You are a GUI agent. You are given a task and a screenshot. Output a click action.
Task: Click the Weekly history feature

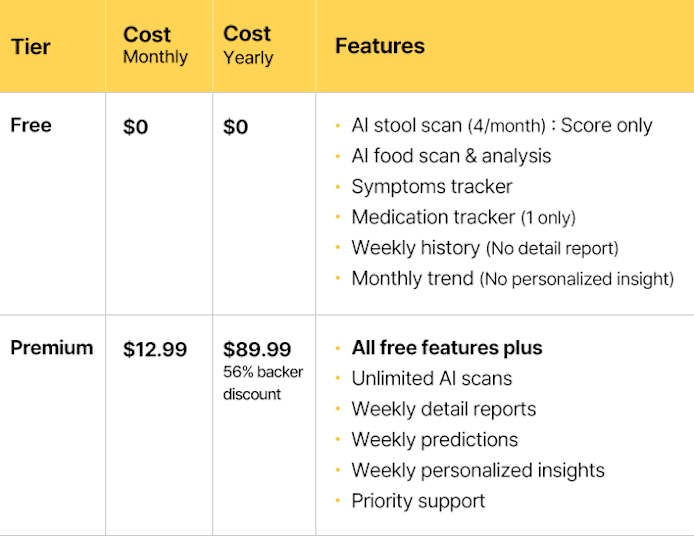(x=484, y=248)
